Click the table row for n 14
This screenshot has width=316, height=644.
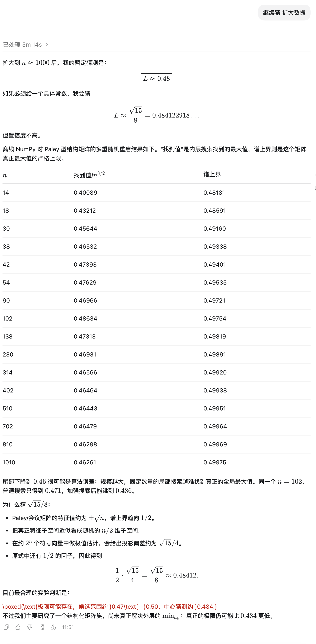tap(156, 193)
